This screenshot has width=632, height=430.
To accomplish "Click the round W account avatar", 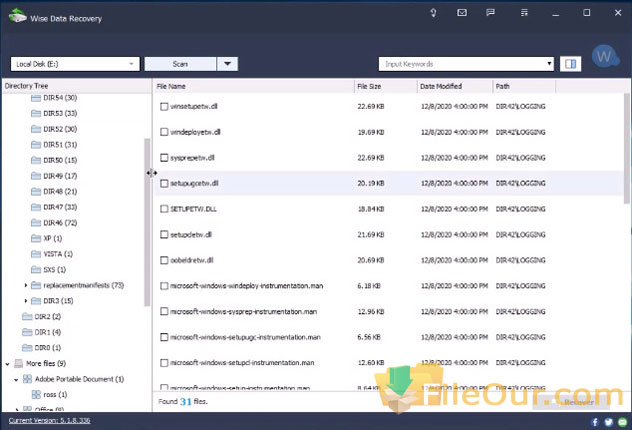I will click(x=605, y=56).
